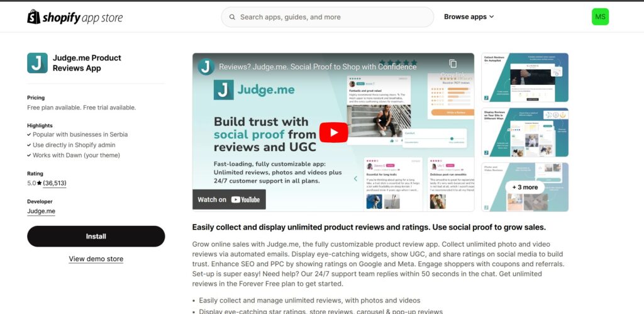
Task: Open the 36,513 reviews link
Action: pyautogui.click(x=55, y=183)
